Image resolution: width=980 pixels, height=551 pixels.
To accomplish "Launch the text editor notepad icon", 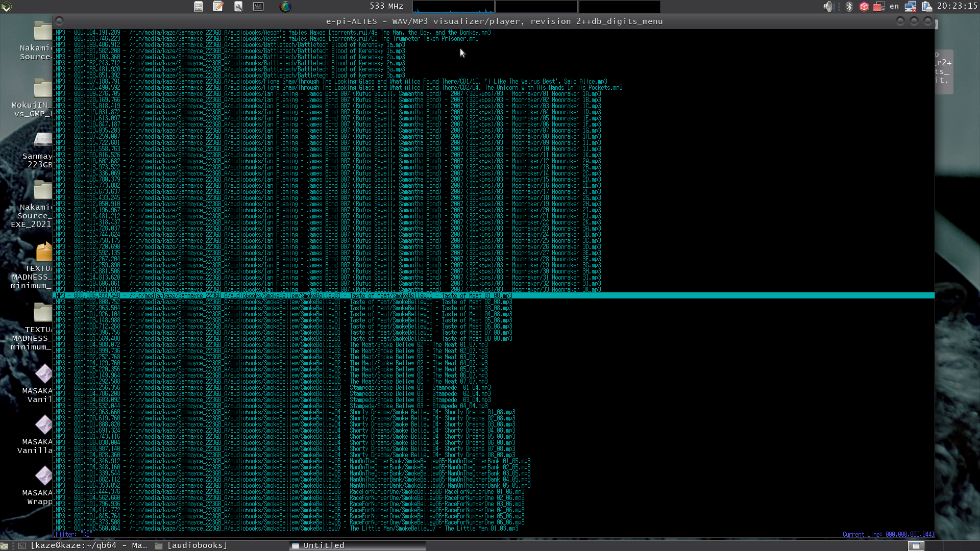I will (218, 6).
